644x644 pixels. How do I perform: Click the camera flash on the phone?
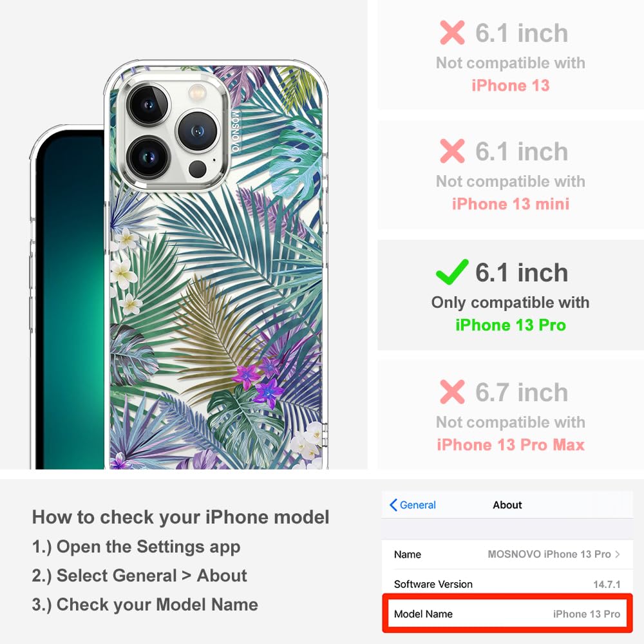tap(197, 92)
